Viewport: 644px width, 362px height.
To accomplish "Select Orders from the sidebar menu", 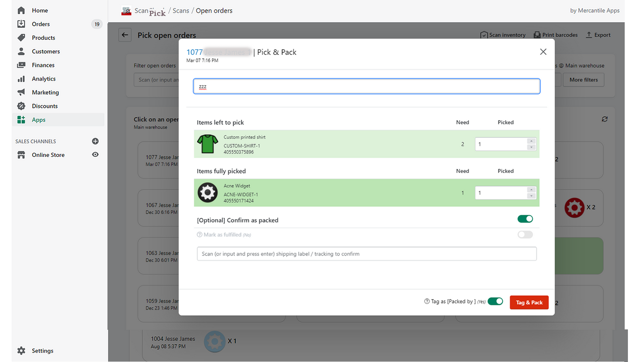I will (42, 24).
